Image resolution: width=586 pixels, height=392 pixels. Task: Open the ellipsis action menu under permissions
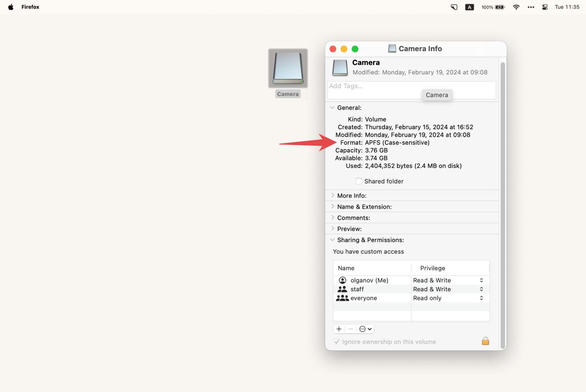365,329
